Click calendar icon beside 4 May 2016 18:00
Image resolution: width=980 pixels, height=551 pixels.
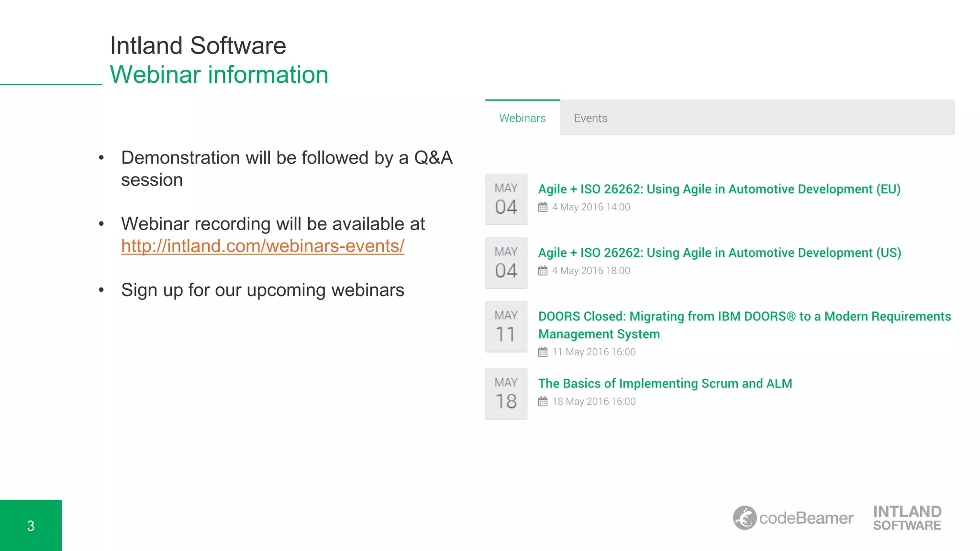(x=543, y=271)
